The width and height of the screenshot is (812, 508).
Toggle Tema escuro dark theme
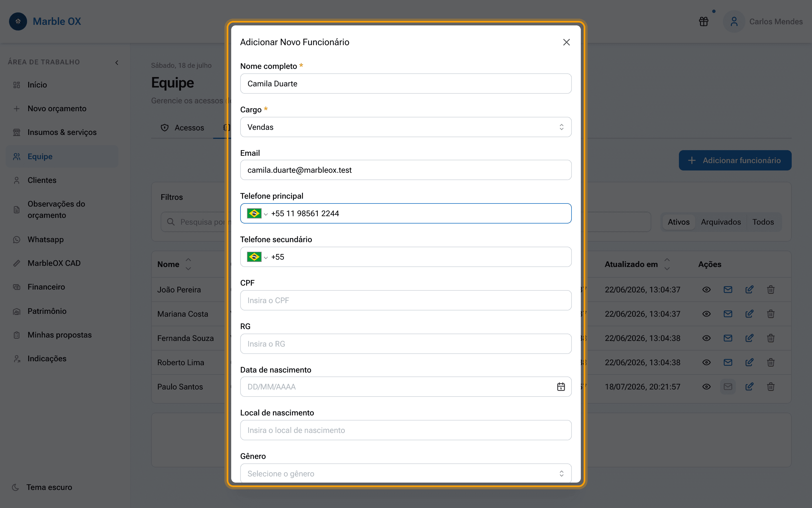coord(42,487)
